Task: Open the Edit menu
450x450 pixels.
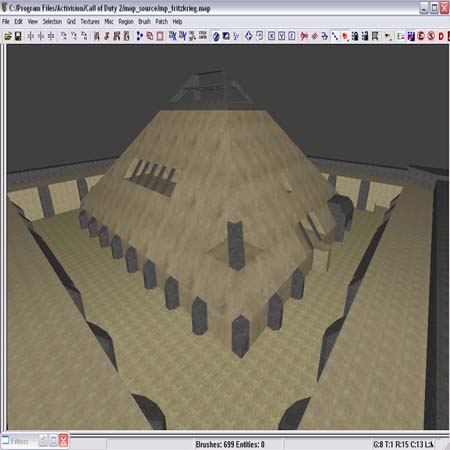Action: coord(18,22)
